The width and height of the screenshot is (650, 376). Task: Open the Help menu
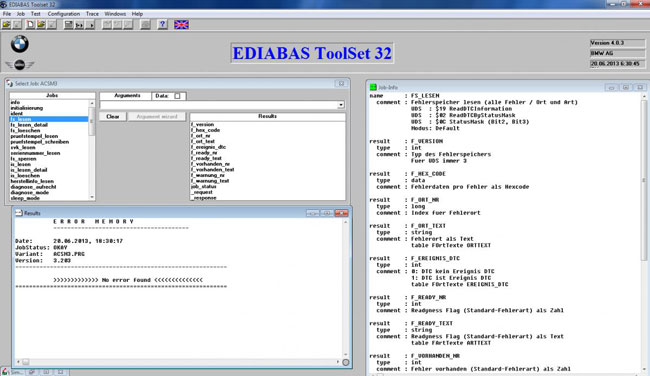137,14
